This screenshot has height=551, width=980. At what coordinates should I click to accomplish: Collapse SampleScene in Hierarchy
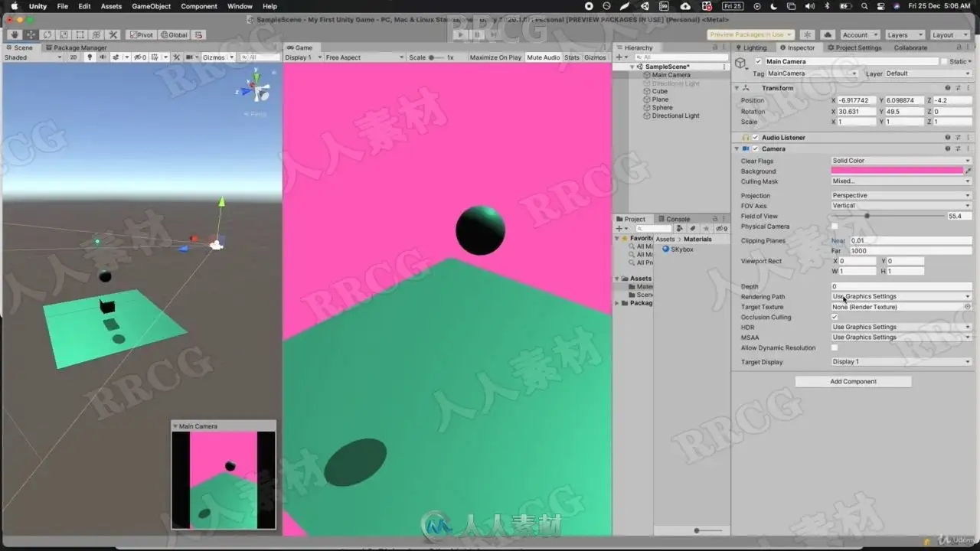(x=632, y=67)
